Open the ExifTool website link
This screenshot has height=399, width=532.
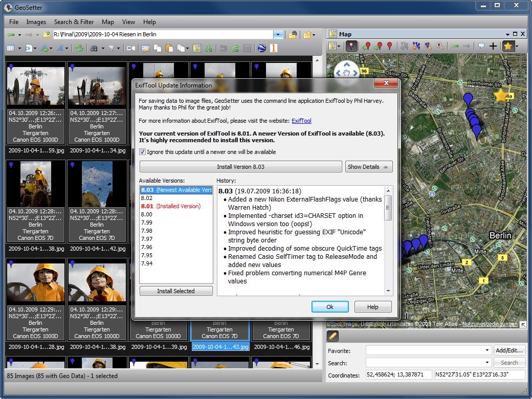click(301, 121)
